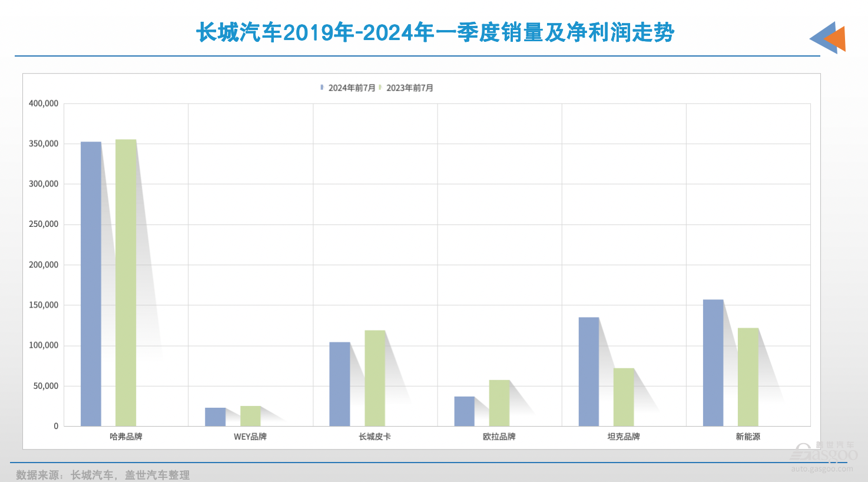Select the blue 坦克品牌 2024 bar
The image size is (868, 482).
pyautogui.click(x=589, y=372)
